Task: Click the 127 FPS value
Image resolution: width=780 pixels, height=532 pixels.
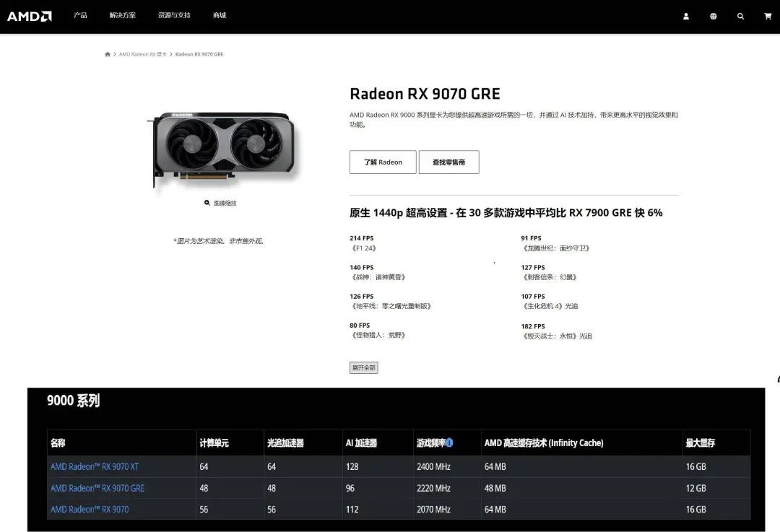Action: tap(533, 268)
